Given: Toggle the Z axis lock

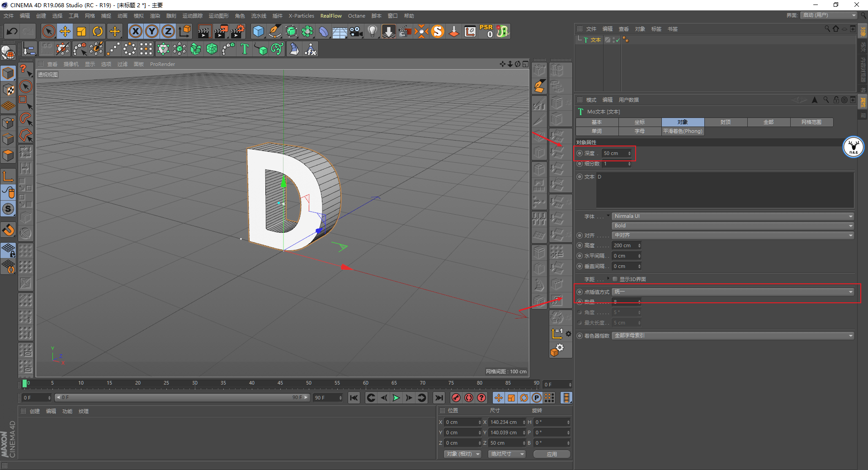Looking at the screenshot, I should click(168, 31).
